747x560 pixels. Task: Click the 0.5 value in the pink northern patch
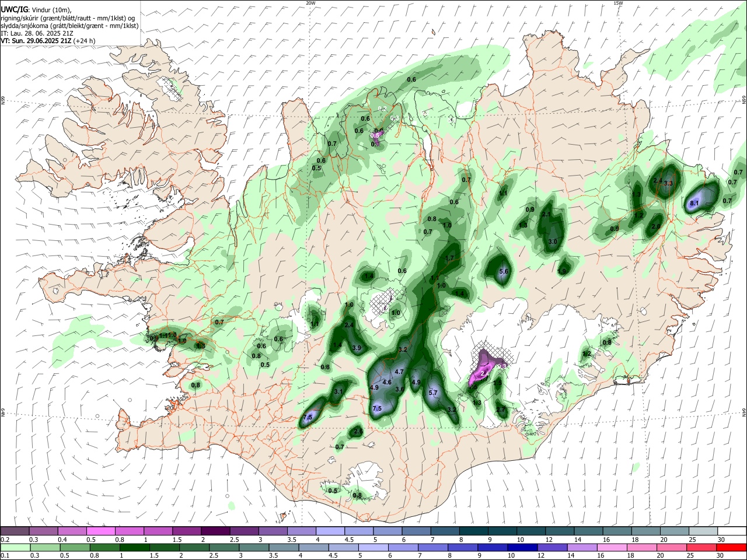tap(375, 135)
